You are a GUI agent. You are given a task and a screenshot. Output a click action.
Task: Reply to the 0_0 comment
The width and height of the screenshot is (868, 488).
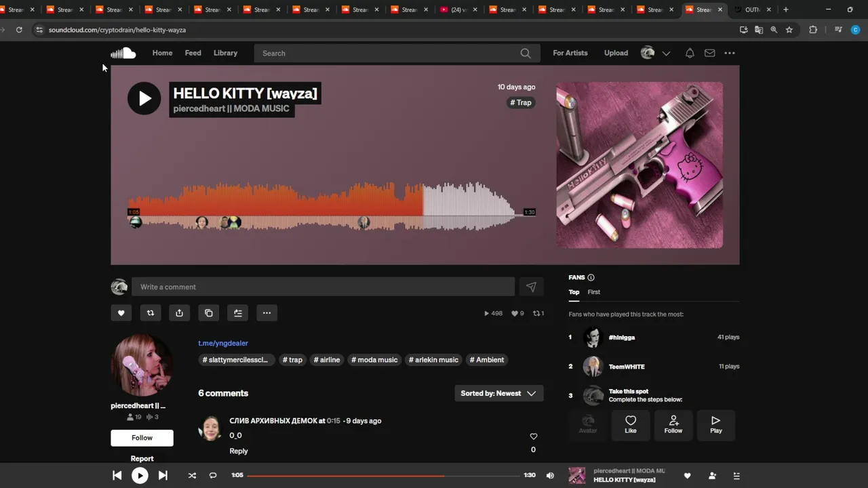pyautogui.click(x=239, y=451)
